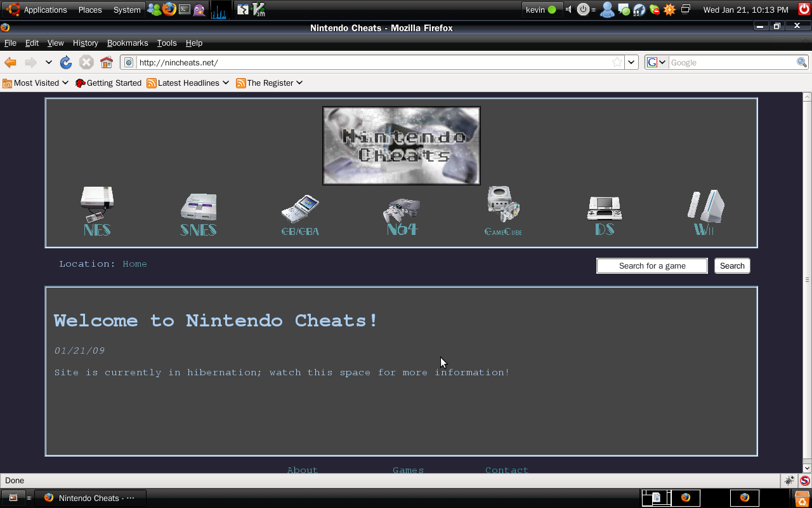Click the Nintendo Cheats logo banner
This screenshot has height=508, width=812.
pyautogui.click(x=402, y=145)
